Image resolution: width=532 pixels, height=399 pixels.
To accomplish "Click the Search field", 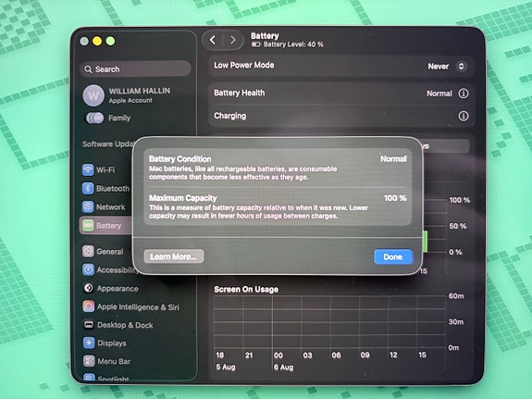I will click(x=135, y=69).
